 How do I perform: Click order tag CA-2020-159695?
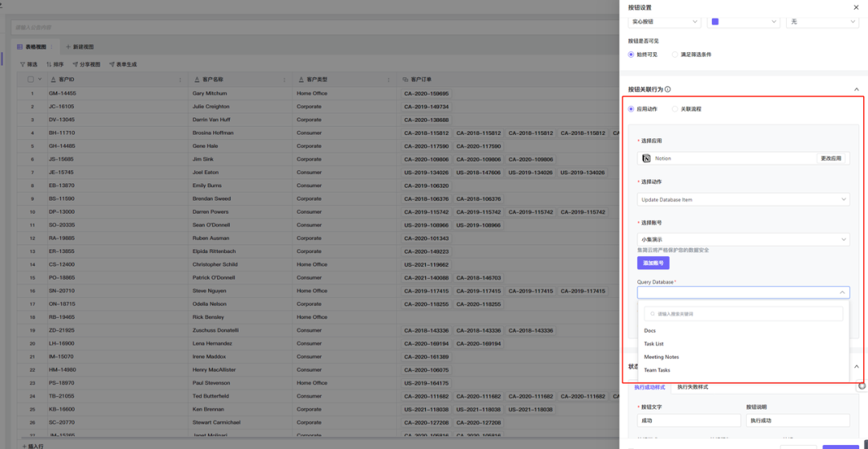click(426, 93)
